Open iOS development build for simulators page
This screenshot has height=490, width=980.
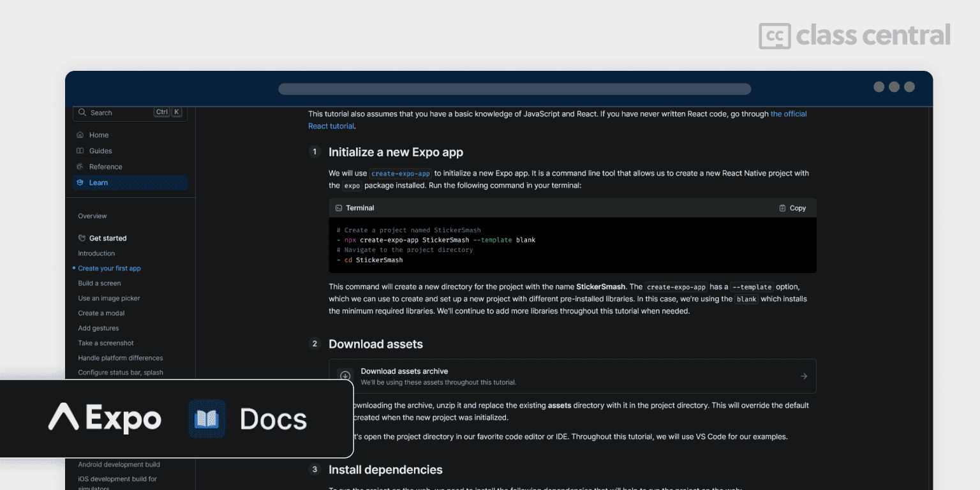coord(117,482)
